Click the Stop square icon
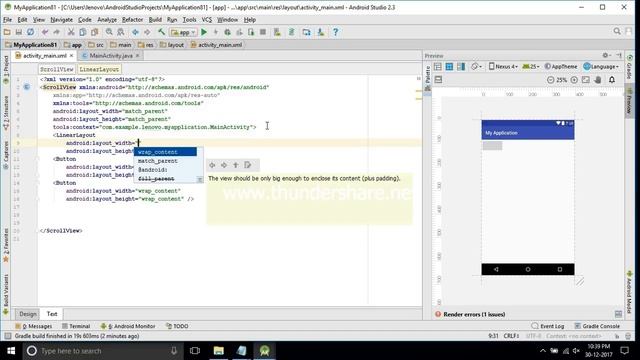The image size is (640, 360). pos(263,32)
